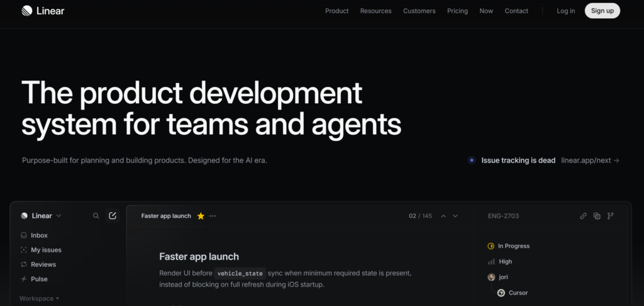Click the ENG-2703 issue identifier
The image size is (644, 306).
[503, 216]
